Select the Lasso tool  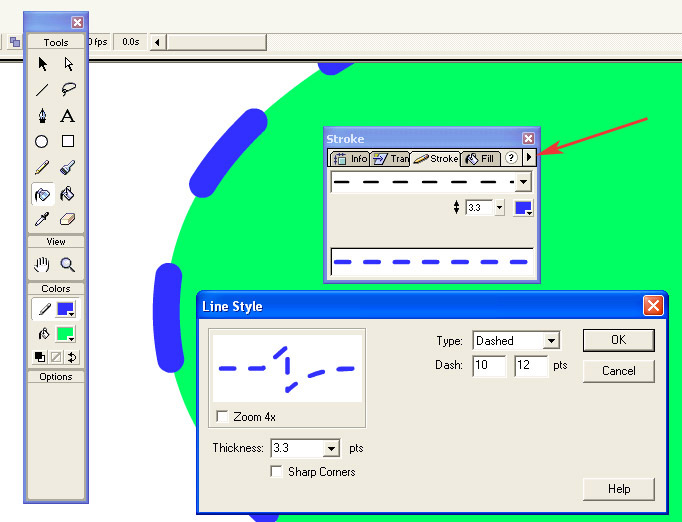pos(68,90)
